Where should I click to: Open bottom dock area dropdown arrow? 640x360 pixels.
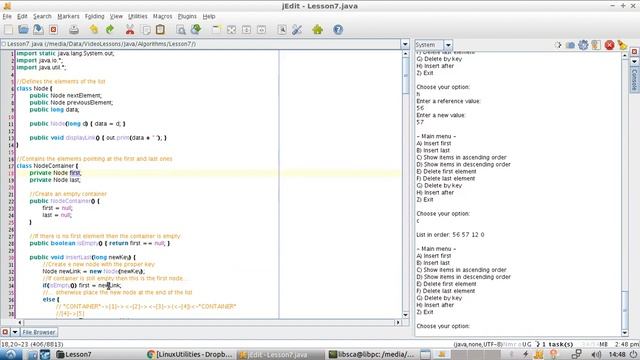(x=15, y=332)
